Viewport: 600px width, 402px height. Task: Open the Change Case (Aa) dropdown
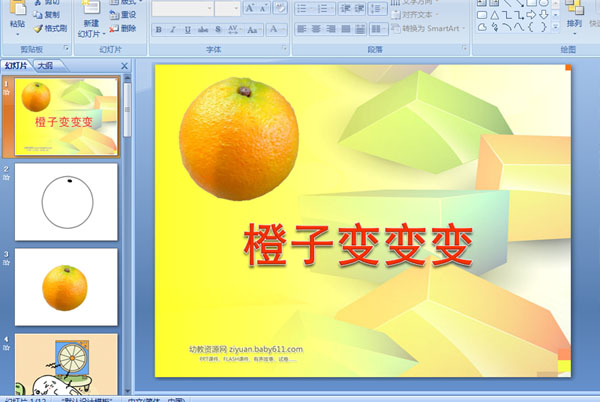click(253, 29)
